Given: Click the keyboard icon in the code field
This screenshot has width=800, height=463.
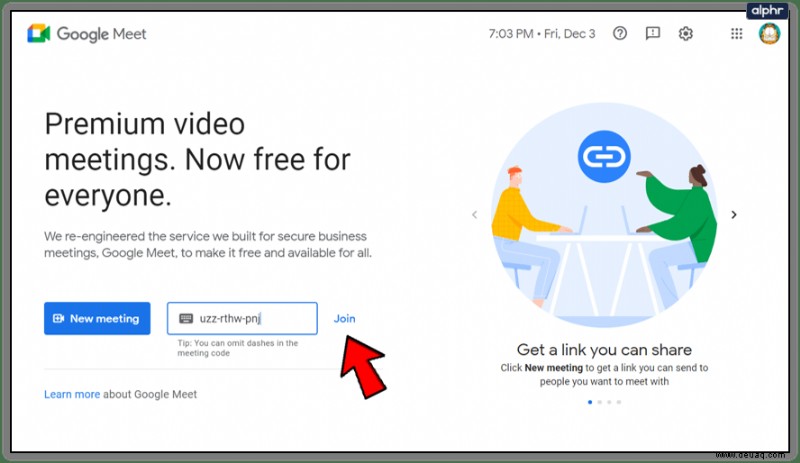Looking at the screenshot, I should click(186, 319).
